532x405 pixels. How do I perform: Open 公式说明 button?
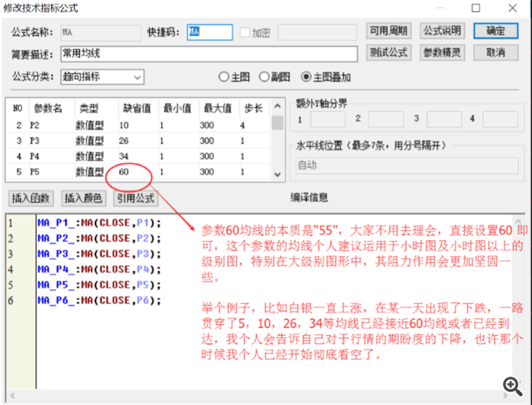442,31
